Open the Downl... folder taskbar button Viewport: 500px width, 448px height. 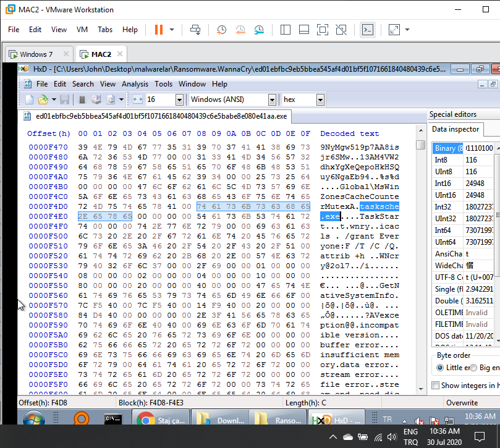pos(221,418)
